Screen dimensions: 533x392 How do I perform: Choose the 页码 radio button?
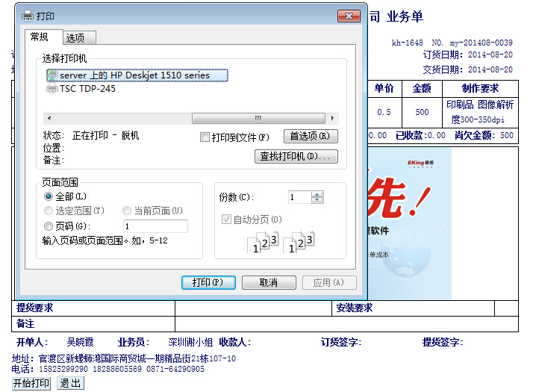click(x=49, y=226)
